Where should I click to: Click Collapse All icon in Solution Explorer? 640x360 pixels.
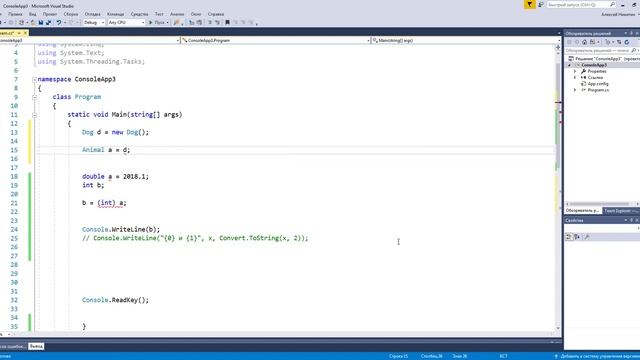619,42
